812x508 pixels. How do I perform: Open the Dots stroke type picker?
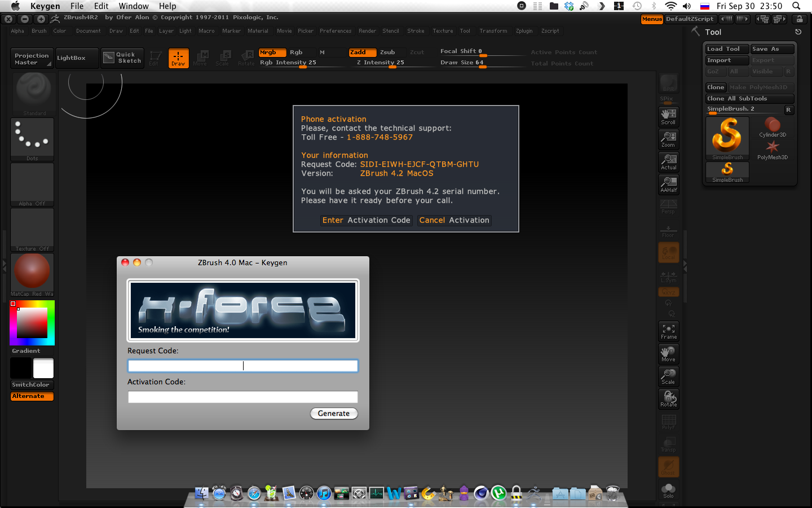[x=32, y=139]
